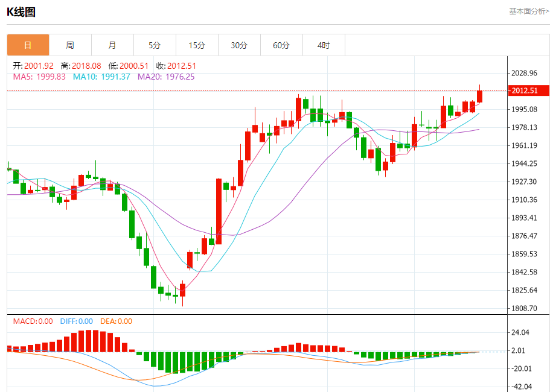Click the DIFF value label

click(77, 321)
